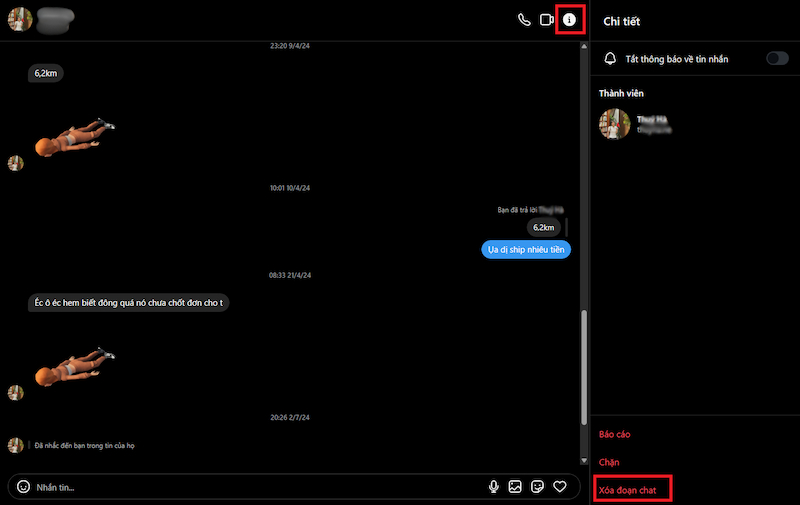The image size is (800, 505).
Task: Send a heart with the heart icon
Action: click(561, 487)
